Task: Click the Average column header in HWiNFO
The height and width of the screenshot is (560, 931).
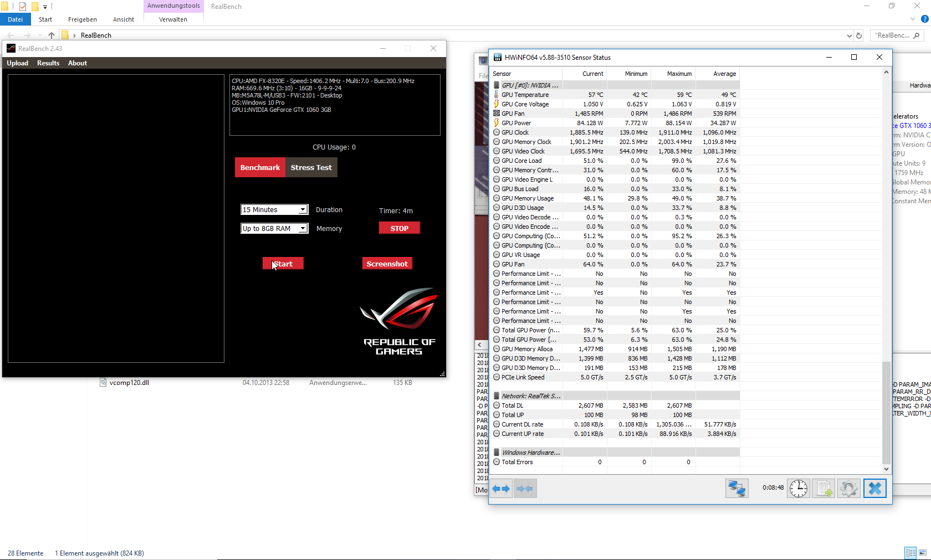Action: (718, 74)
